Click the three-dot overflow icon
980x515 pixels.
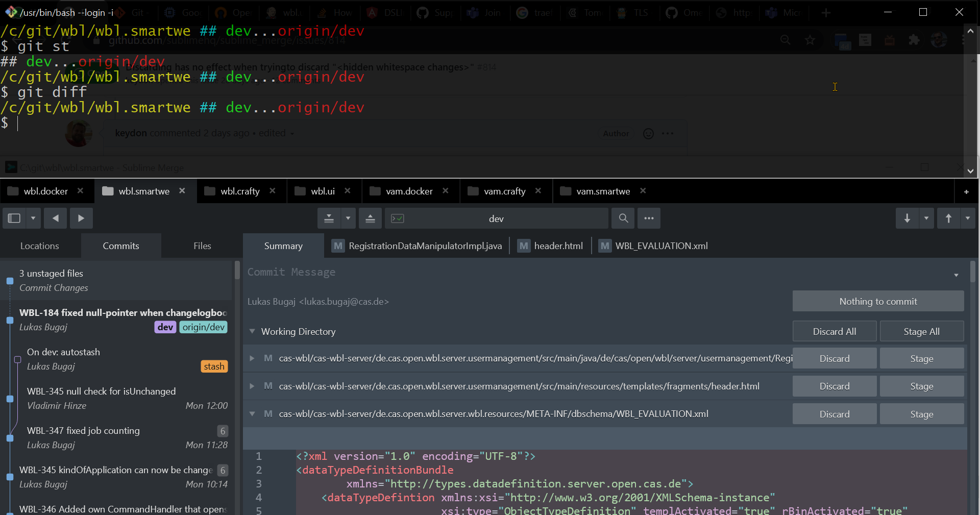[649, 218]
